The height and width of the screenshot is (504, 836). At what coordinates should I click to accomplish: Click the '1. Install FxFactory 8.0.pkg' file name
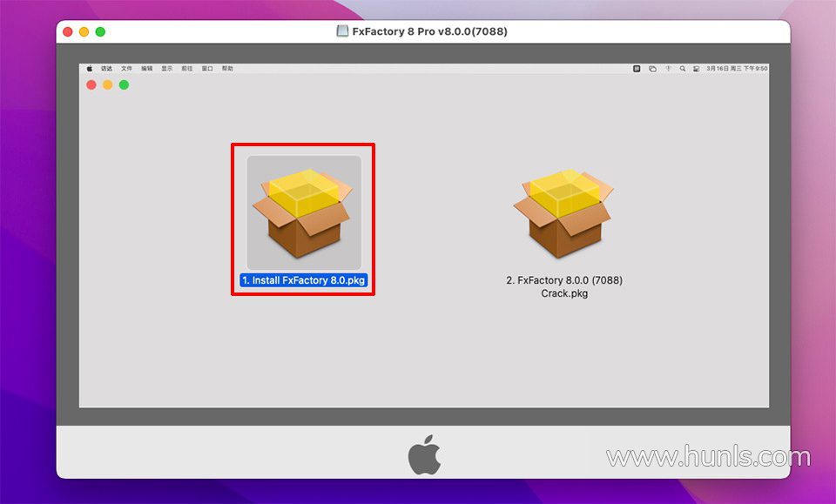(303, 280)
